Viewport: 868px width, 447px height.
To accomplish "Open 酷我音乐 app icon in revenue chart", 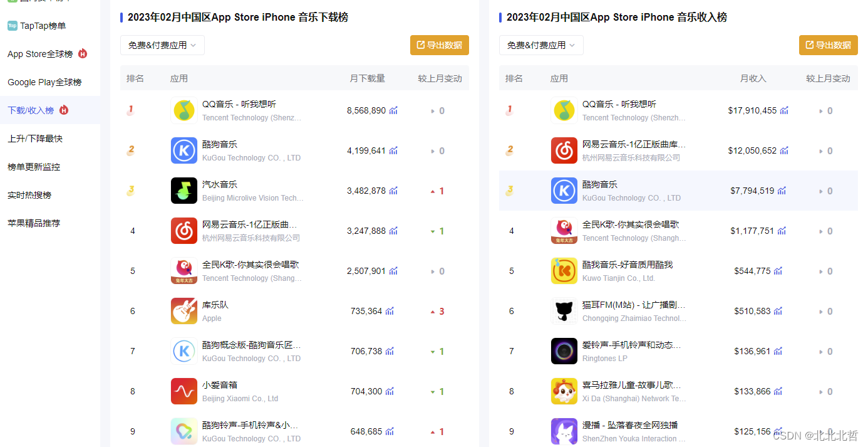I will click(x=564, y=271).
